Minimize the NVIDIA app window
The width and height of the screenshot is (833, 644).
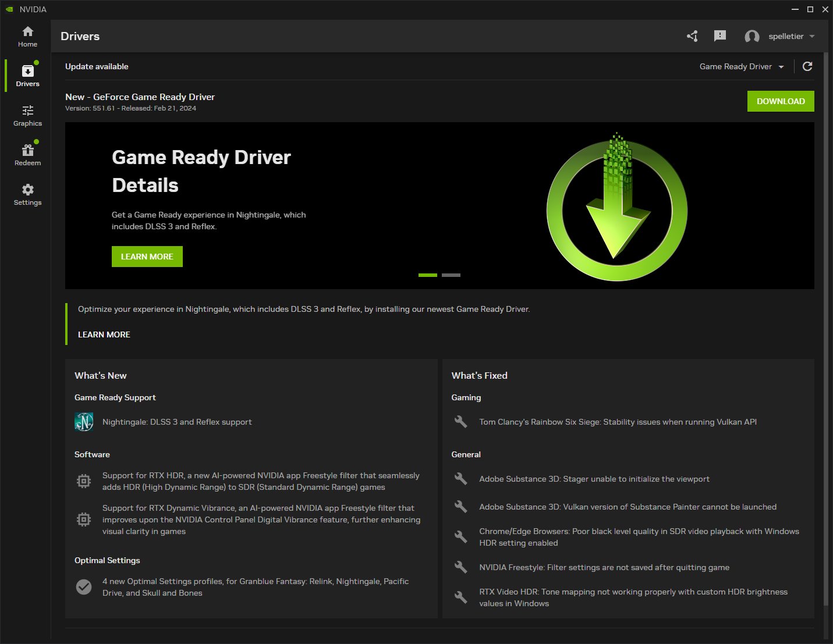coord(795,9)
